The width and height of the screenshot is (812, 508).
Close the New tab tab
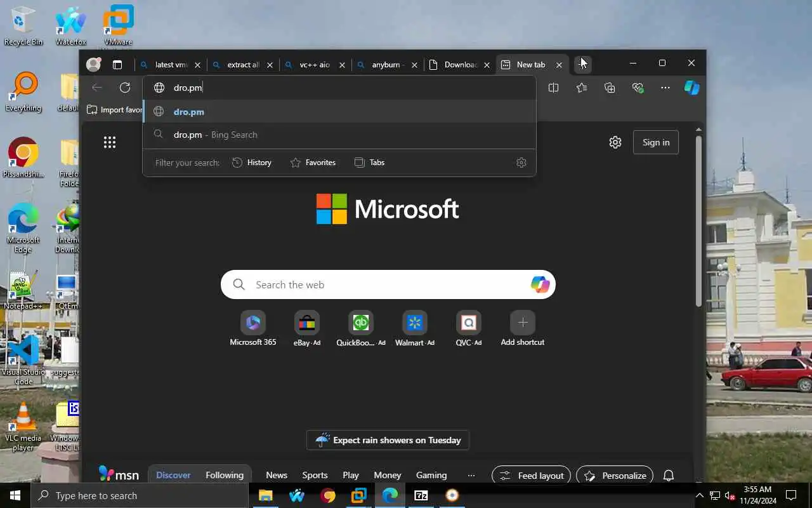tap(559, 65)
